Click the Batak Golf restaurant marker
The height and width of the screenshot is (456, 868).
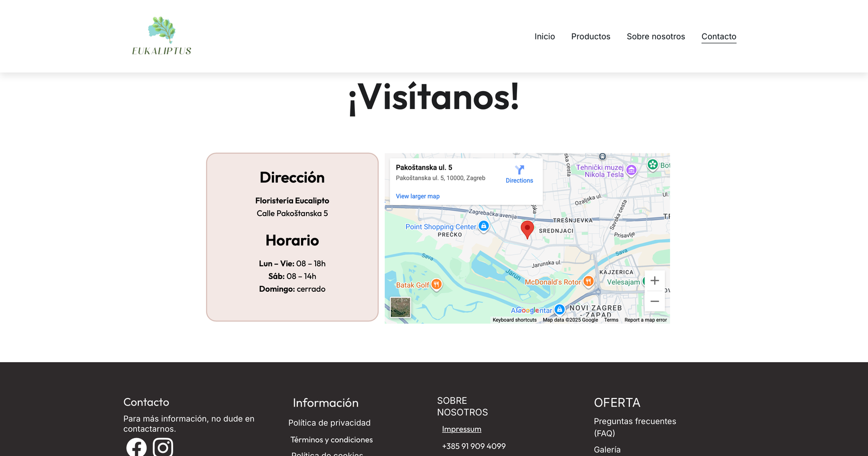point(436,284)
